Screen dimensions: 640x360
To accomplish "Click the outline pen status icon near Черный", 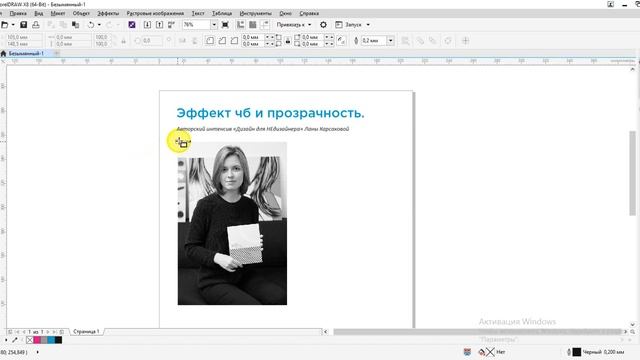I will tap(569, 352).
